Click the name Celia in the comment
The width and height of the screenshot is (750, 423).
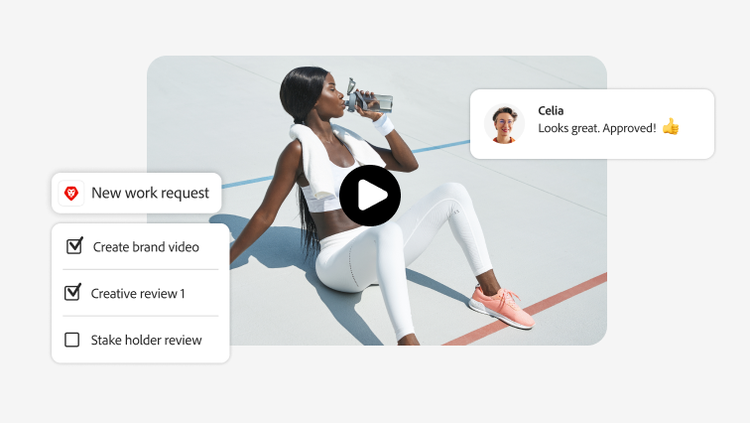[551, 111]
